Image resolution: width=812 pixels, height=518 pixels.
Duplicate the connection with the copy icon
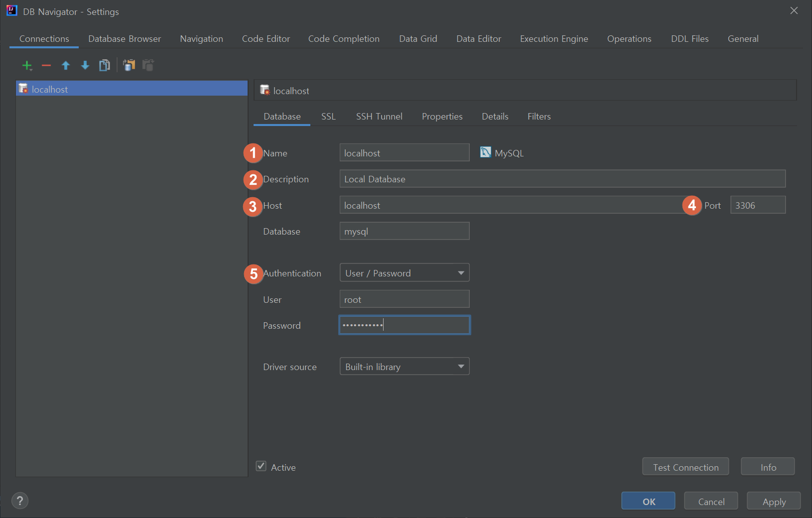coord(105,65)
